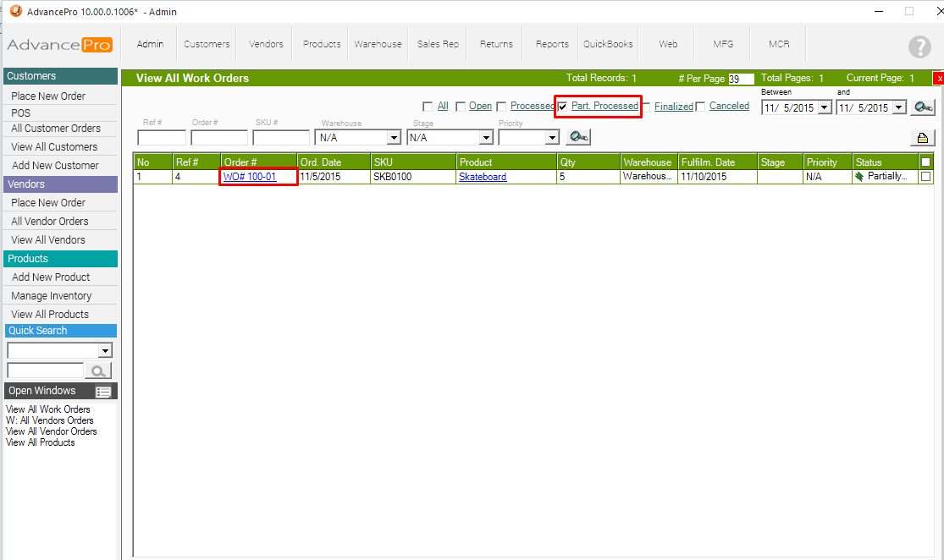Open the Stage filter dropdown

485,137
